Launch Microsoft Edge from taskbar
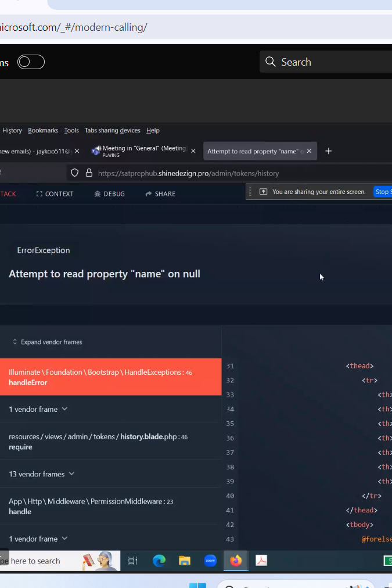 [159, 561]
